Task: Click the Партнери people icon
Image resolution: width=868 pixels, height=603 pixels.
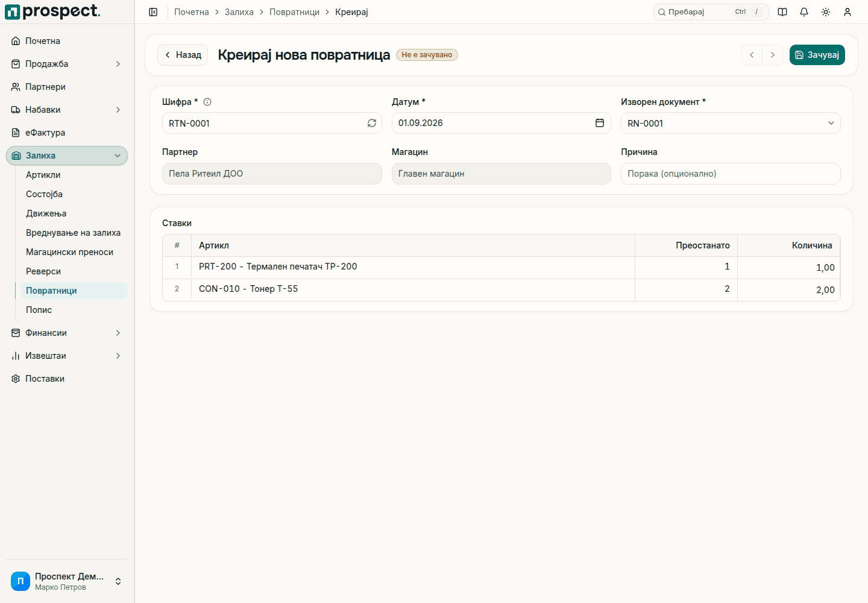Action: tap(16, 87)
